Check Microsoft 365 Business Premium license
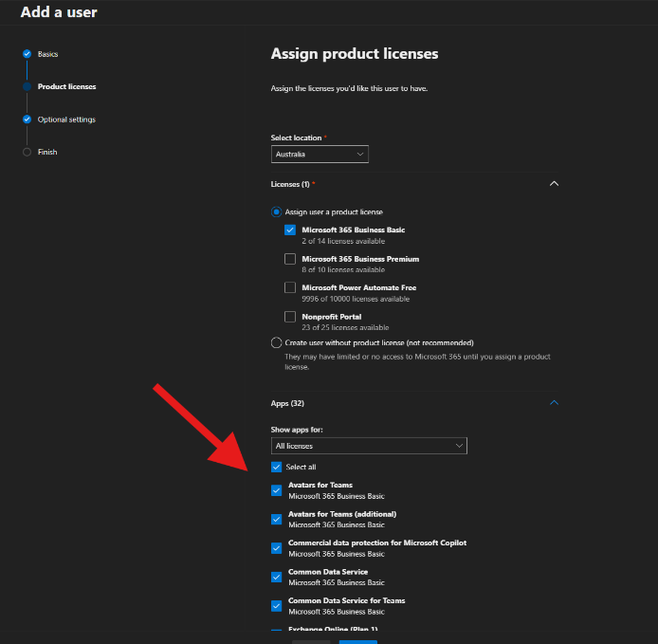 coord(290,259)
